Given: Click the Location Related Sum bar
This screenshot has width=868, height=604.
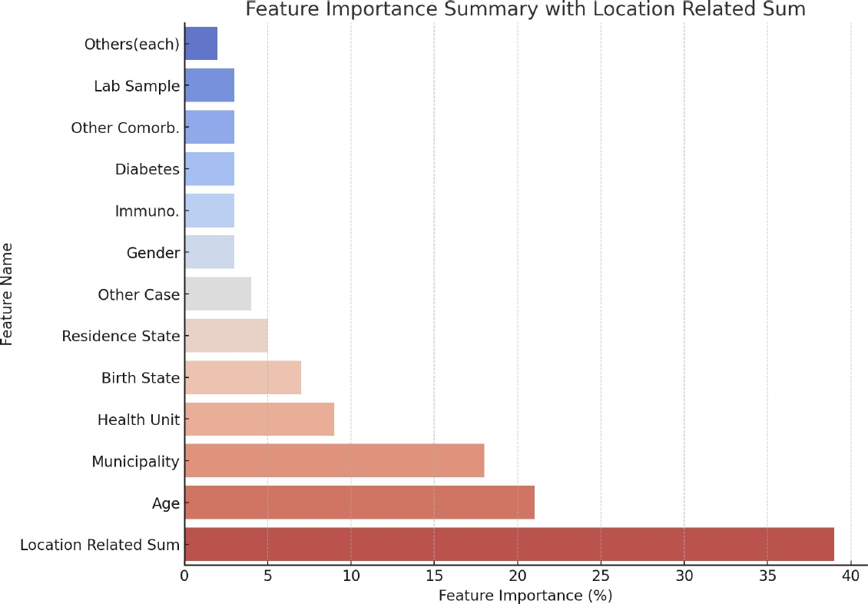Looking at the screenshot, I should [509, 544].
